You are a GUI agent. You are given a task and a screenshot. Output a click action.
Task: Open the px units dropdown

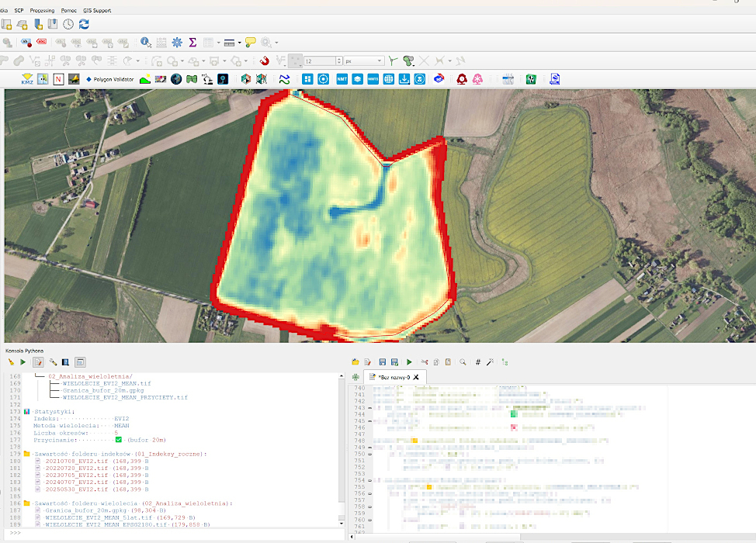point(363,61)
